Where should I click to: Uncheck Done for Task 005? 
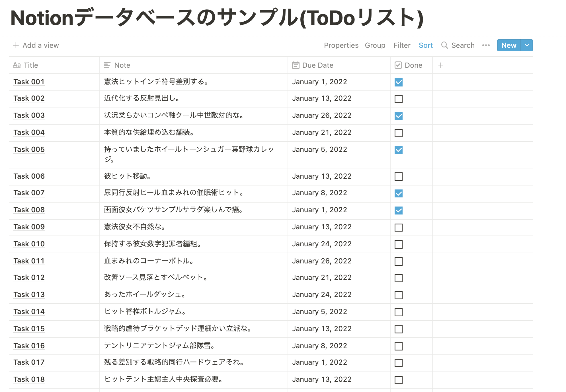pyautogui.click(x=399, y=150)
